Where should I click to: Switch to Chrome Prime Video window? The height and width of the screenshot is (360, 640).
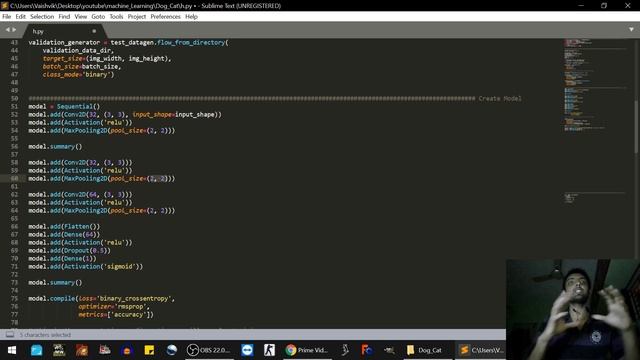[307, 350]
